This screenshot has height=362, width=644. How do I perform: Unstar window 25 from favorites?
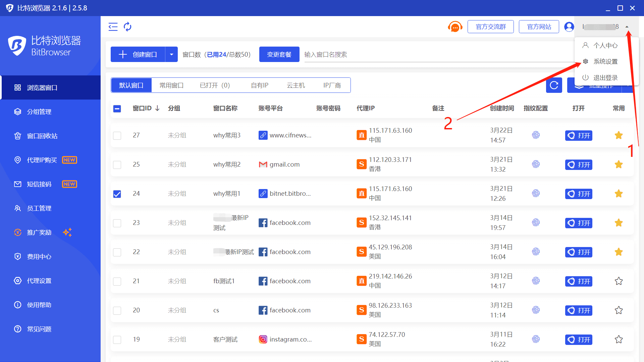coord(619,165)
